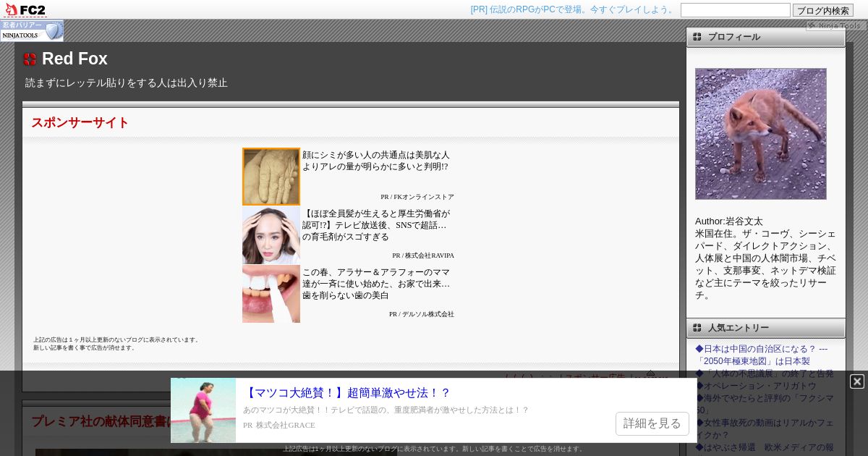Click the FC2 logo
Viewport: 868px width, 456px height.
25,9
